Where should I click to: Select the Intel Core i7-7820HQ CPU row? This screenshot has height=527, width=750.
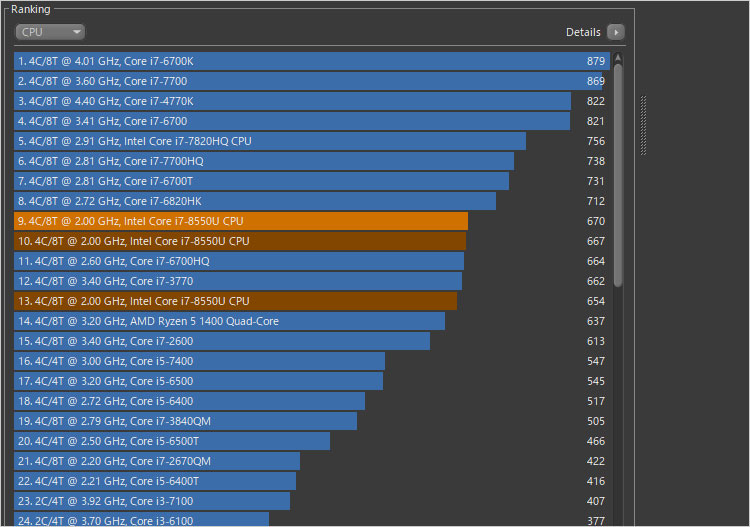point(312,141)
